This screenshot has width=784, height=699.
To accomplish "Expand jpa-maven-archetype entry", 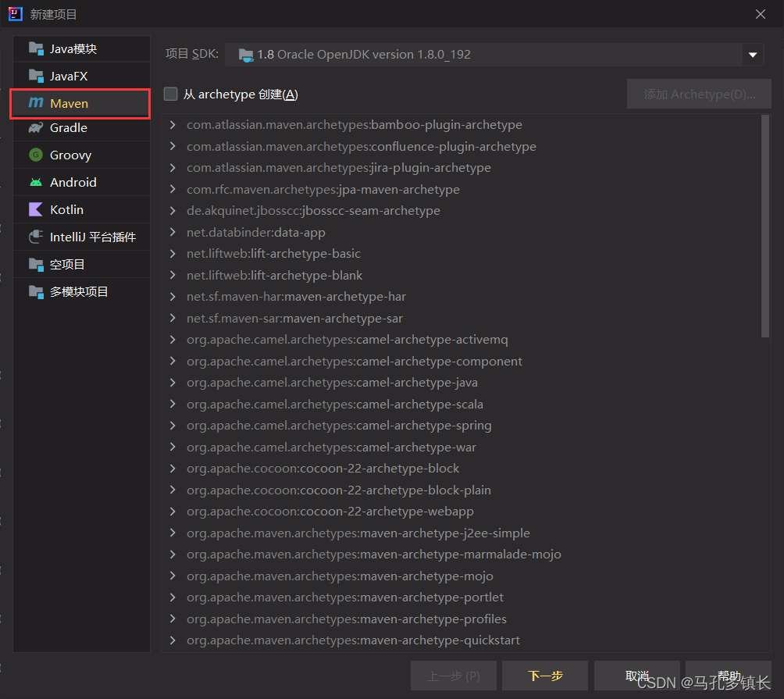I will point(173,189).
